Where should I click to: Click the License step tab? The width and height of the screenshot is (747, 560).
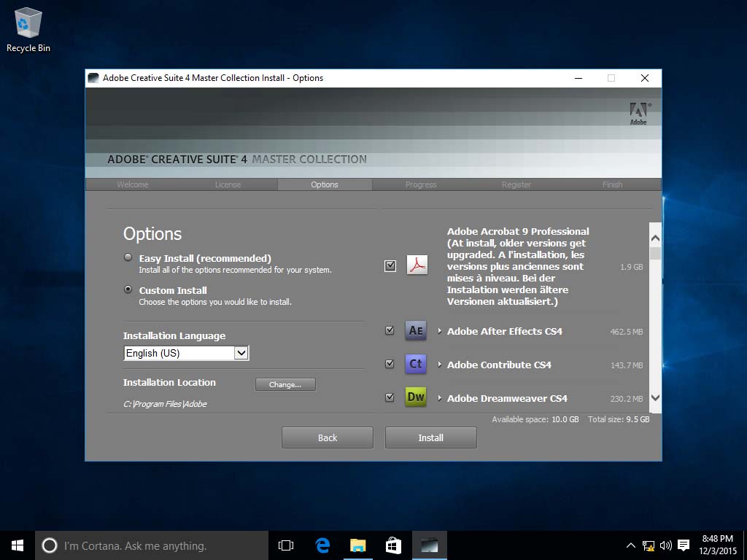[x=228, y=184]
